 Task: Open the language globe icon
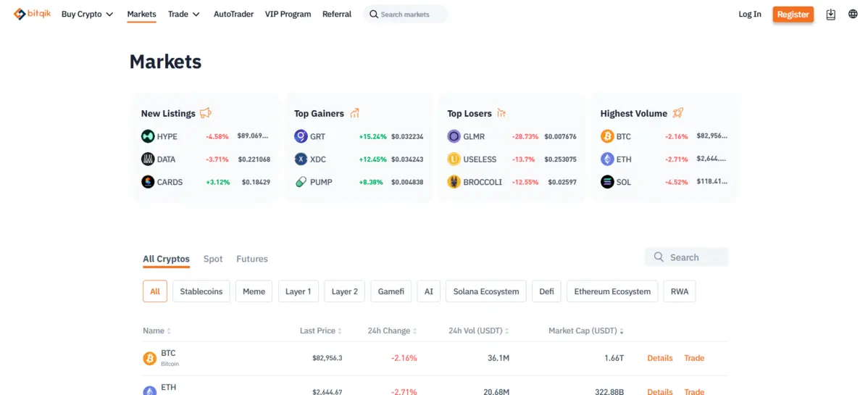tap(853, 14)
